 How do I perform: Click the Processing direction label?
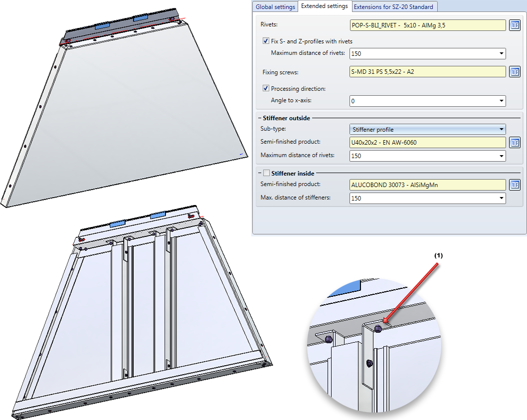(298, 89)
